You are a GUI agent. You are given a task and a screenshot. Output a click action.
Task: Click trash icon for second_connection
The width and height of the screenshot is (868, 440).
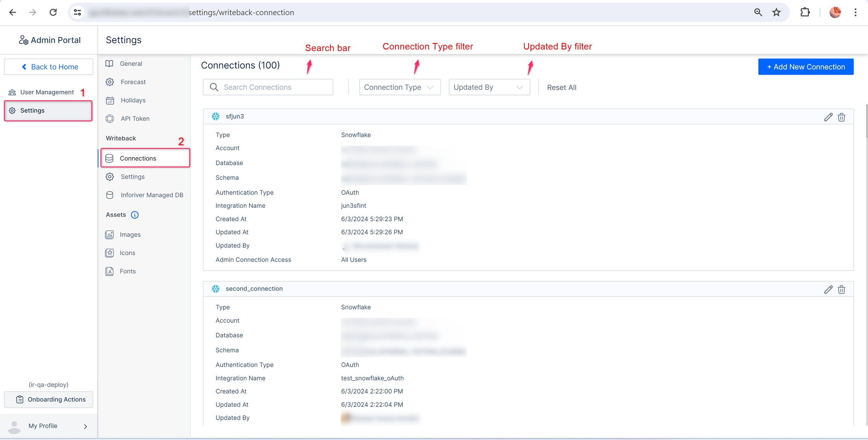841,290
